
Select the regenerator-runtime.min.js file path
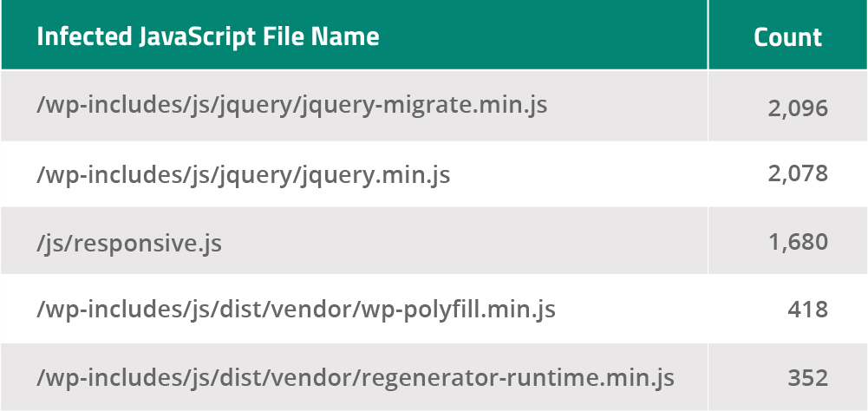[356, 377]
